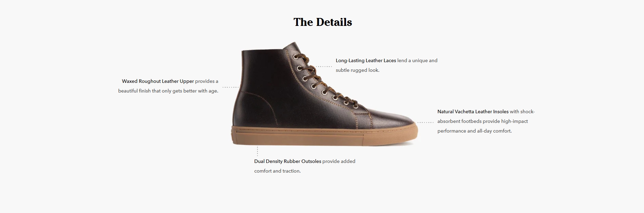The width and height of the screenshot is (644, 213).
Task: Select 'Dual Density Rubber Outsoles' label
Action: (288, 161)
